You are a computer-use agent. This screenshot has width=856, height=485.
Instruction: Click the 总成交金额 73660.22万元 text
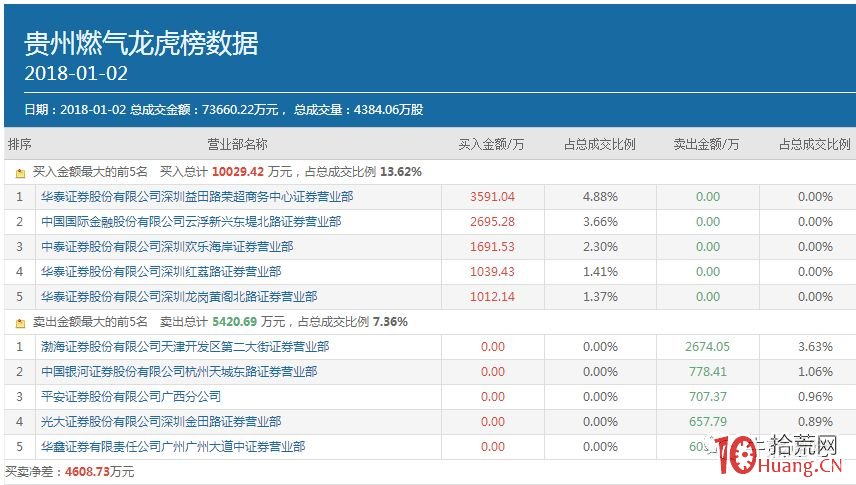[x=204, y=110]
